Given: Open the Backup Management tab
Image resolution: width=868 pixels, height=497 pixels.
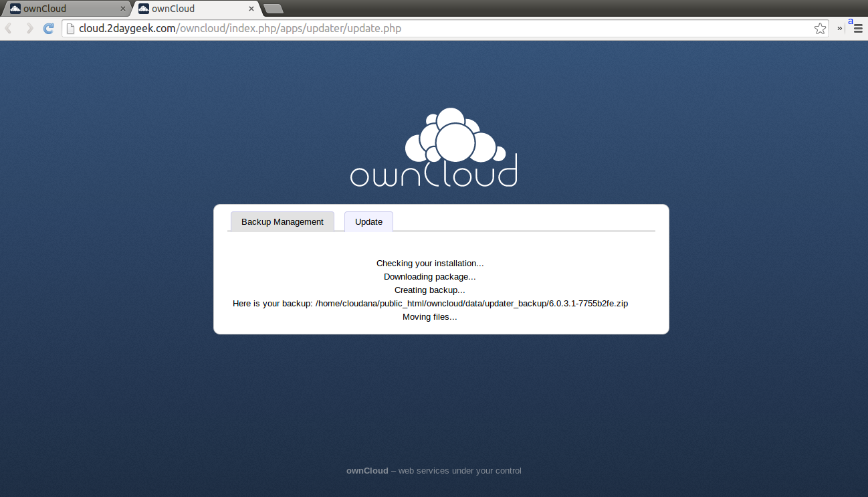Looking at the screenshot, I should pyautogui.click(x=282, y=221).
